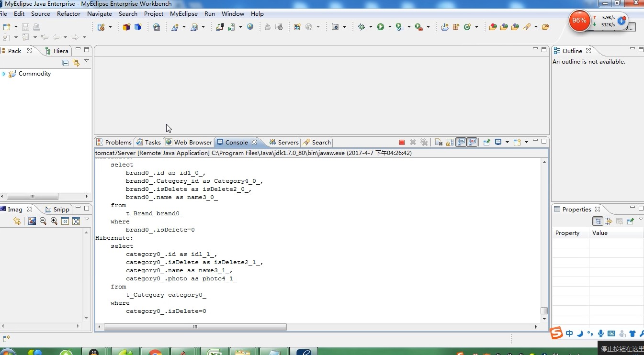Toggle Scroll Lock in the Console
The height and width of the screenshot is (355, 644).
pyautogui.click(x=450, y=142)
